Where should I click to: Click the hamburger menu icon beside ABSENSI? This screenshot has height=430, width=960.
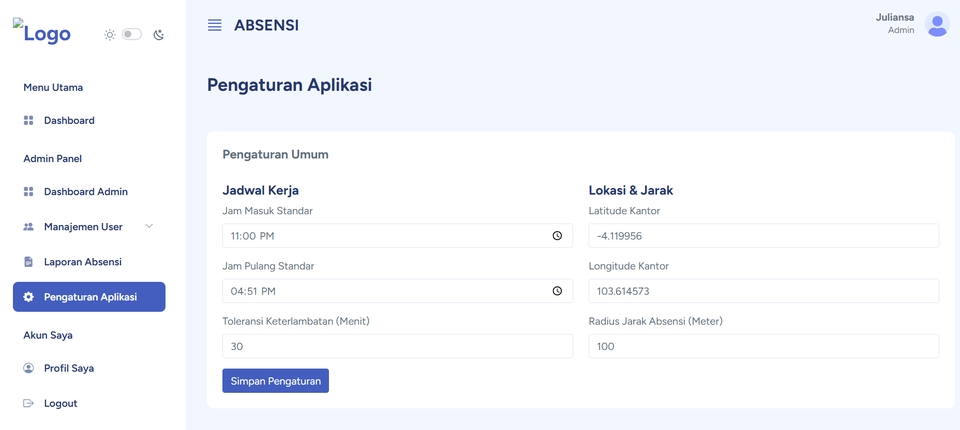214,25
